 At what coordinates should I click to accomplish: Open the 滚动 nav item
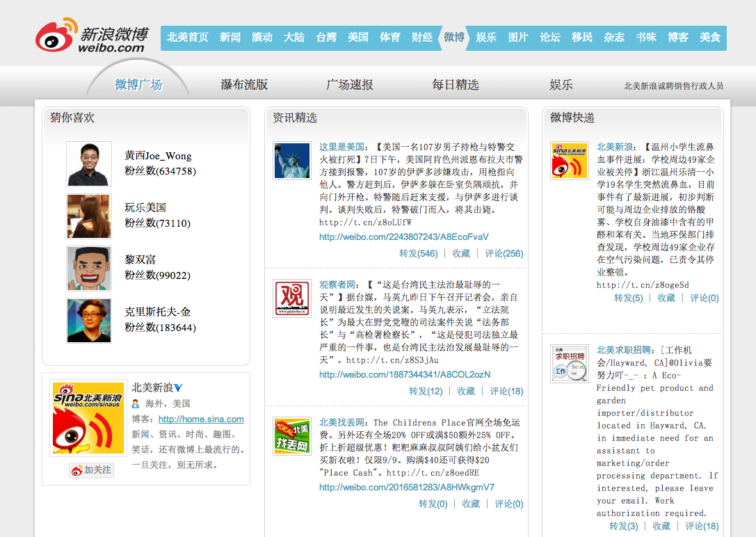click(x=262, y=37)
